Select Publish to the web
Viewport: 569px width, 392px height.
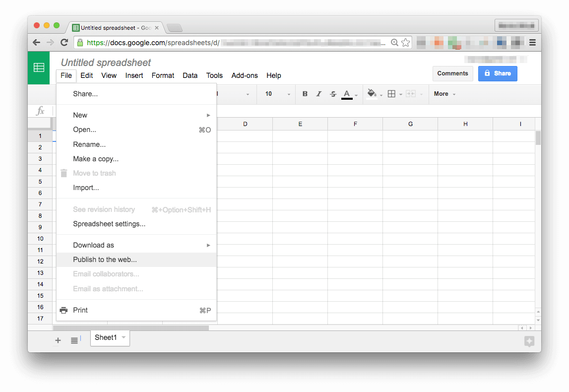tap(105, 259)
